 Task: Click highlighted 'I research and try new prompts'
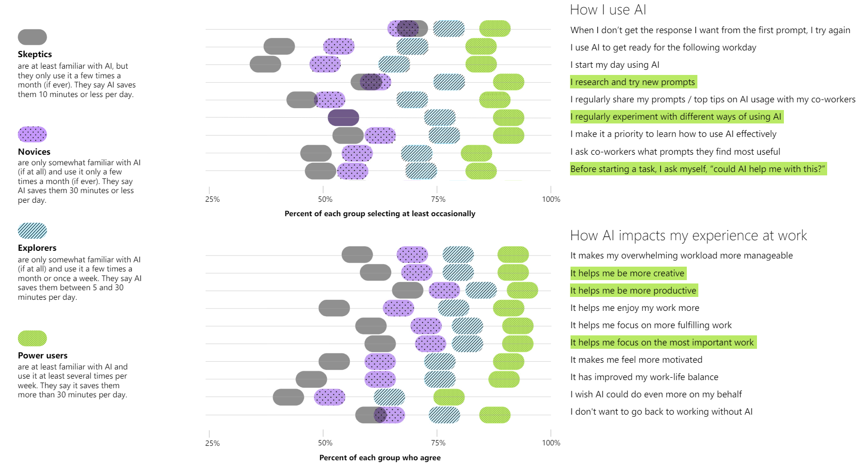coord(632,82)
